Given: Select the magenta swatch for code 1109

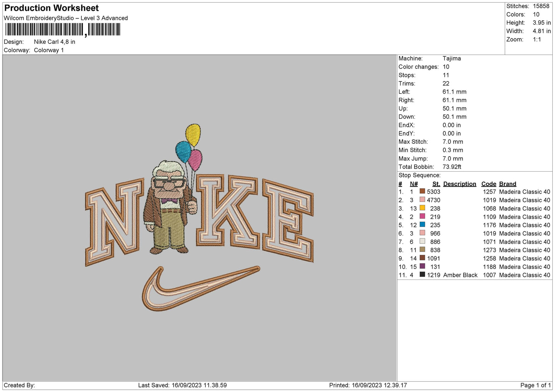Looking at the screenshot, I should [x=422, y=217].
